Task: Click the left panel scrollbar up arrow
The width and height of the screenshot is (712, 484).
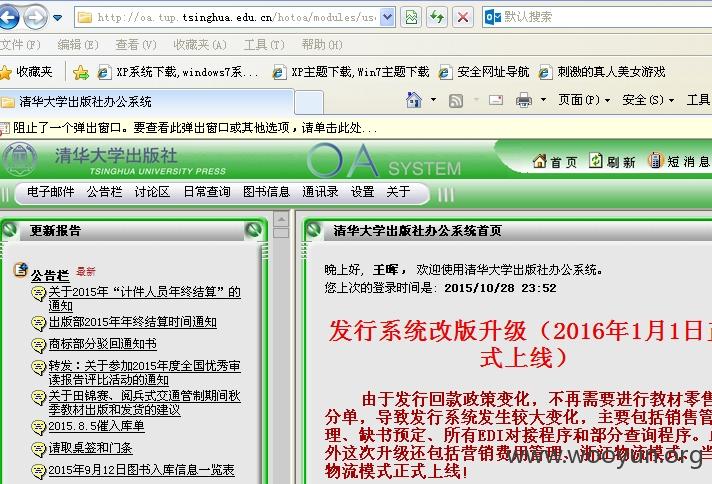Action: [281, 219]
